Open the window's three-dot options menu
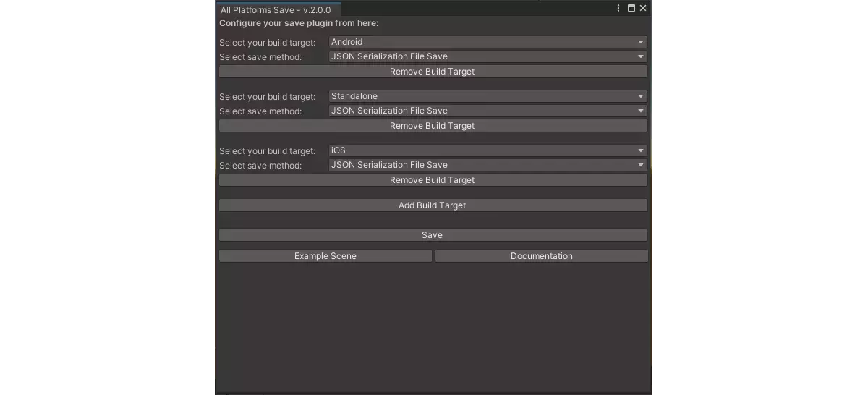Screen dimensions: 868x395 (x=618, y=8)
